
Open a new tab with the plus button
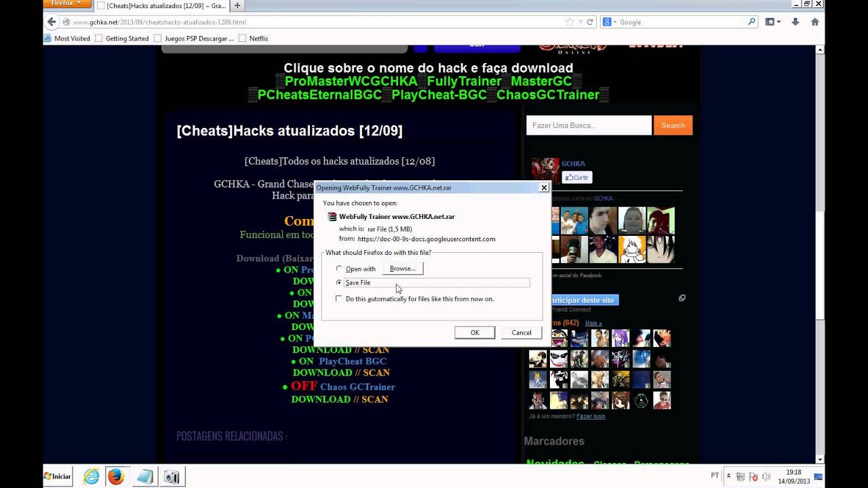pos(237,5)
